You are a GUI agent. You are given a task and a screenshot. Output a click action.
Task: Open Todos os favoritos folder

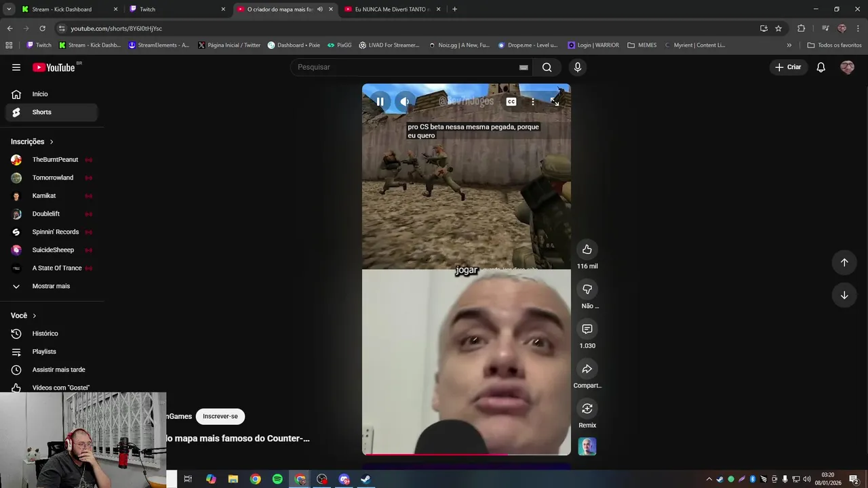[x=834, y=45]
